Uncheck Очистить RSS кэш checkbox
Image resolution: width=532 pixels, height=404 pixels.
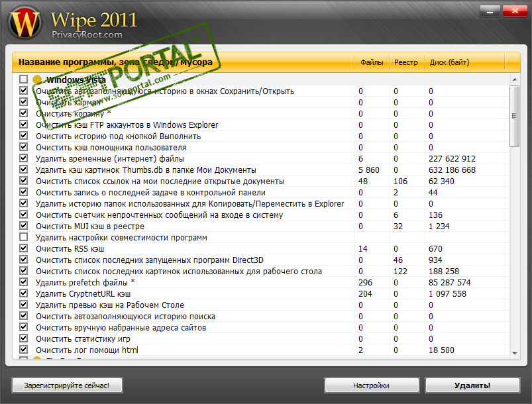[23, 248]
